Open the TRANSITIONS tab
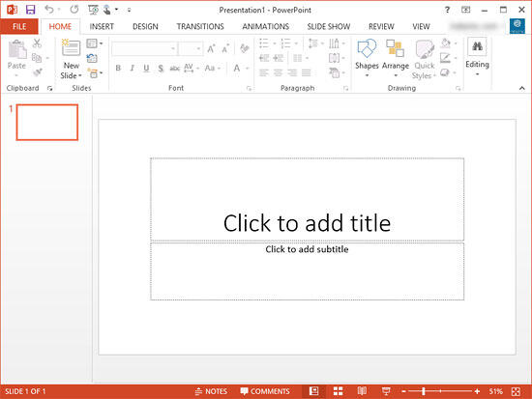The image size is (532, 399). (x=200, y=26)
